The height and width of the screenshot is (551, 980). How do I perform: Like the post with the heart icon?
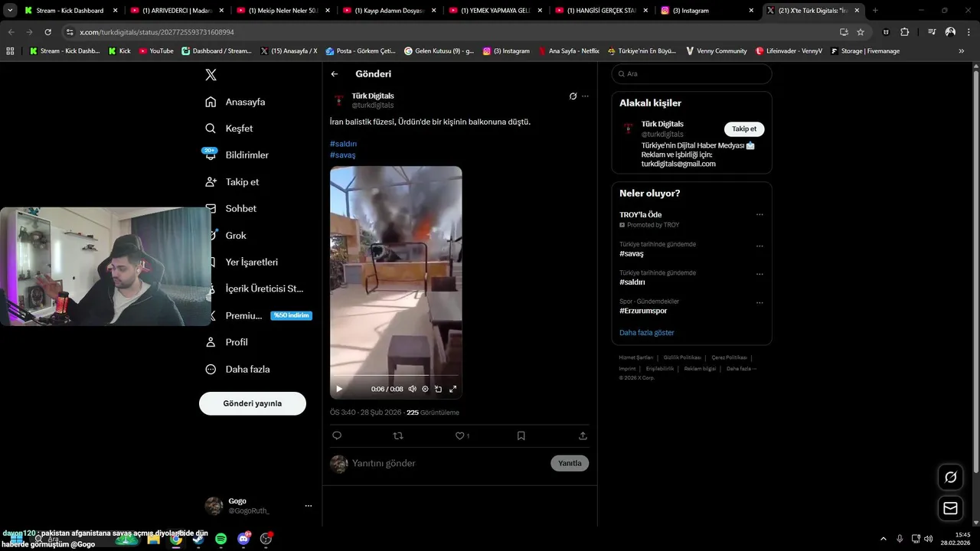point(460,435)
